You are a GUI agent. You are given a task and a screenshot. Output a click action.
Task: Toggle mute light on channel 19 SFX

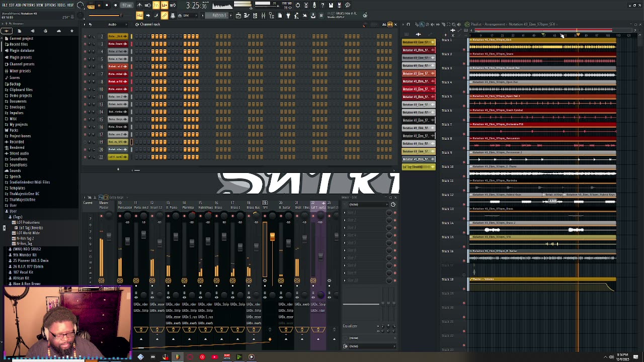pos(86,142)
